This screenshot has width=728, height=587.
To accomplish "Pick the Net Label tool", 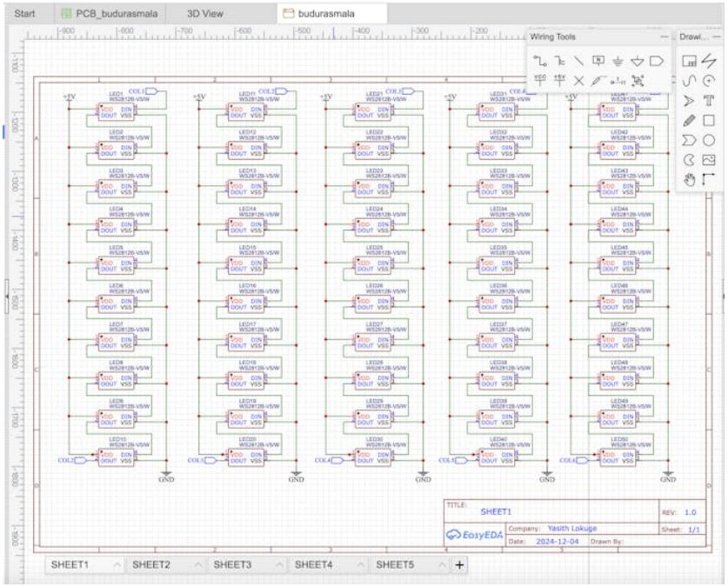I will (x=598, y=60).
